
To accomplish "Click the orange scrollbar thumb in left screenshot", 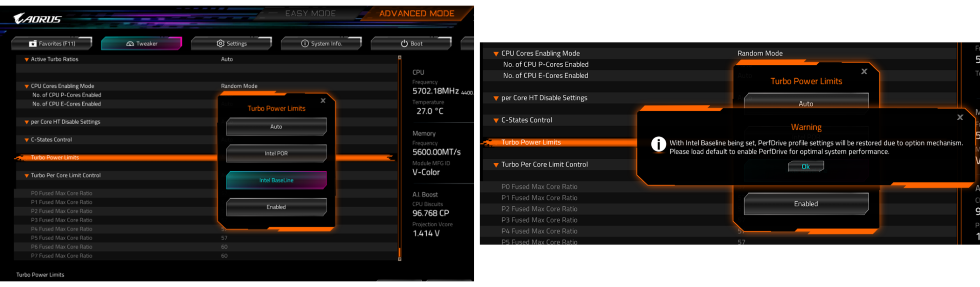I will 399,252.
